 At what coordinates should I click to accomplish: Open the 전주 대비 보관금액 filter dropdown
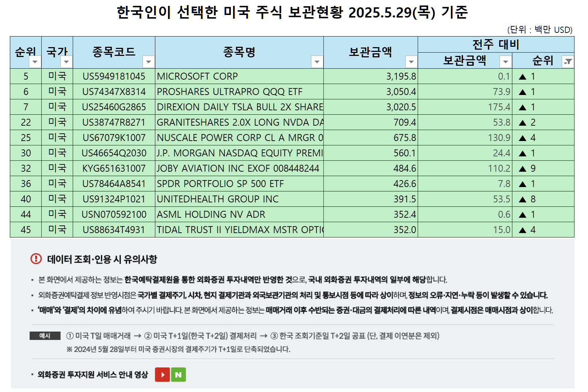[x=506, y=62]
